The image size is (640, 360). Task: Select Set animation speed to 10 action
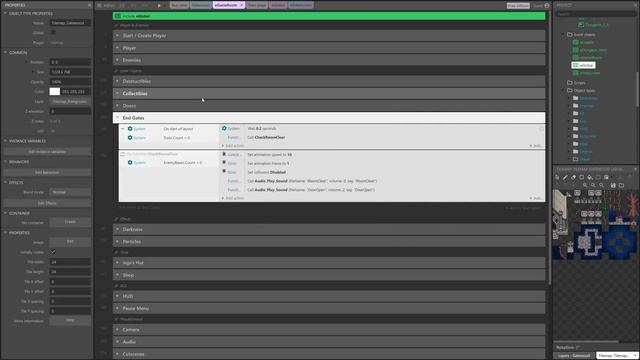269,155
